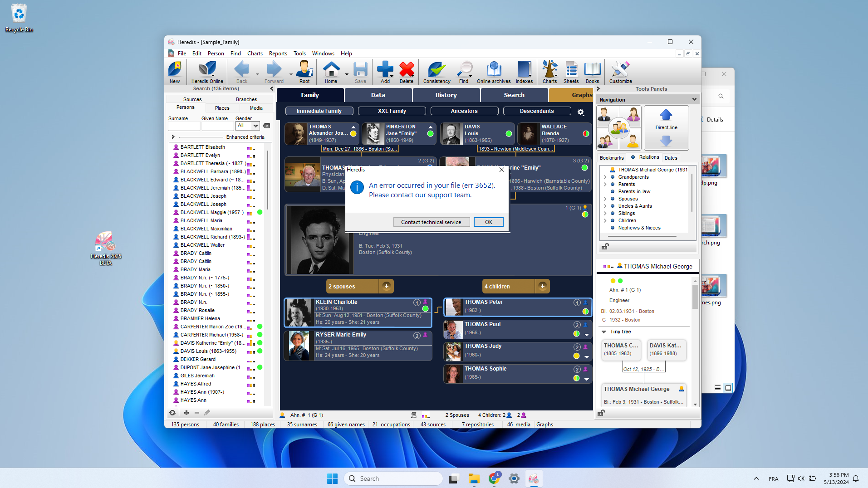
Task: Toggle the lock icon below the Navigation tree
Action: tap(605, 247)
